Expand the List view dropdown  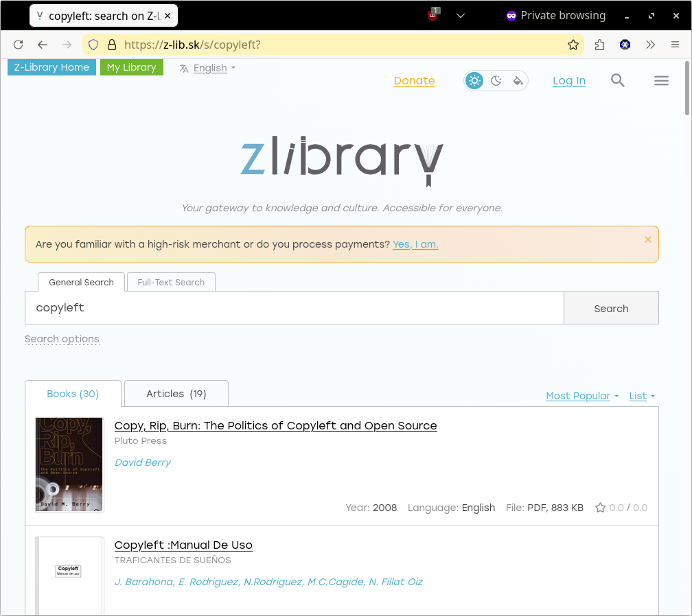[642, 396]
